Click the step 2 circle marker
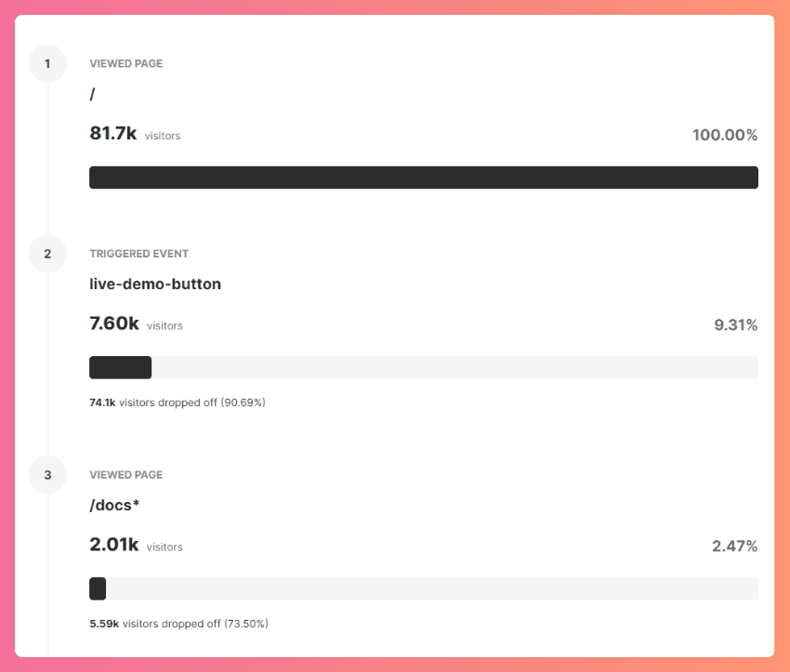 tap(47, 253)
